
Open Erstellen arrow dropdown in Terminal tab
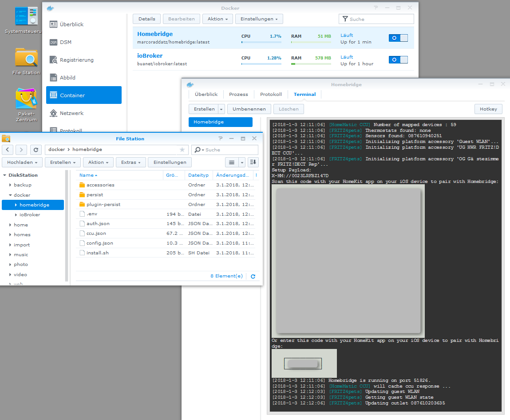click(221, 109)
